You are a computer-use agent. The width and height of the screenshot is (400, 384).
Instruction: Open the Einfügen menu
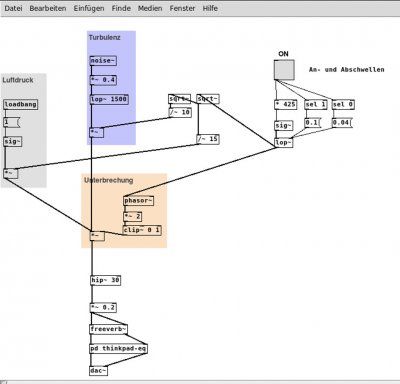pyautogui.click(x=89, y=8)
